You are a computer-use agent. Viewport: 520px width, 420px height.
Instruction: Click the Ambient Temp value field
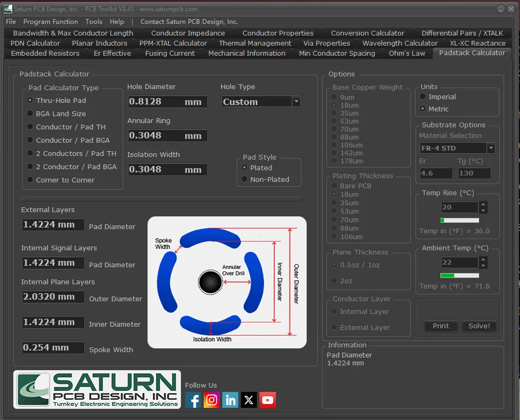point(460,262)
